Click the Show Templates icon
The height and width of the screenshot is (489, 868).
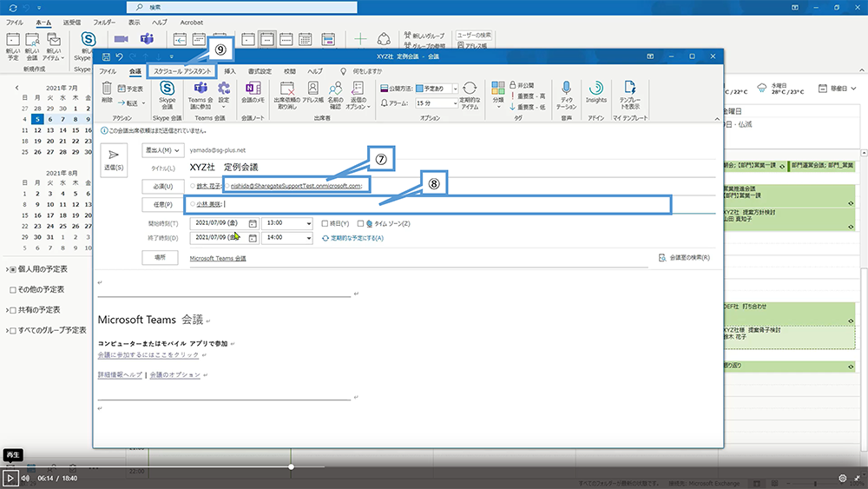coord(630,88)
